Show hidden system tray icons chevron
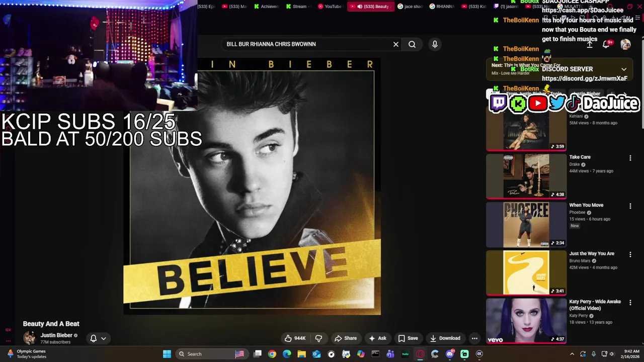 pyautogui.click(x=572, y=354)
